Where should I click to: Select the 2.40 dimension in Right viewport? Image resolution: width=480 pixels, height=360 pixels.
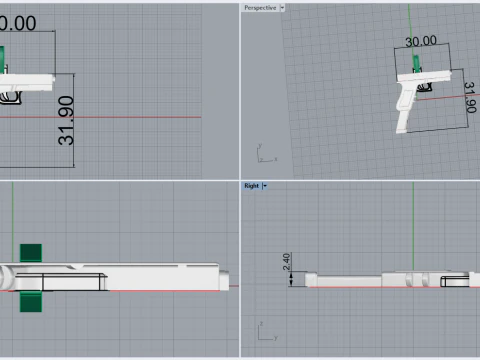pyautogui.click(x=286, y=262)
